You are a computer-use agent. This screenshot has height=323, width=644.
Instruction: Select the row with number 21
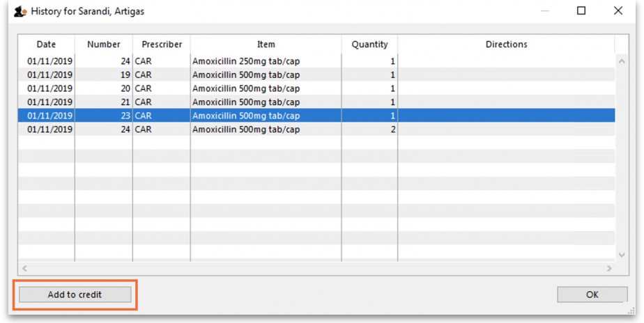tap(245, 102)
